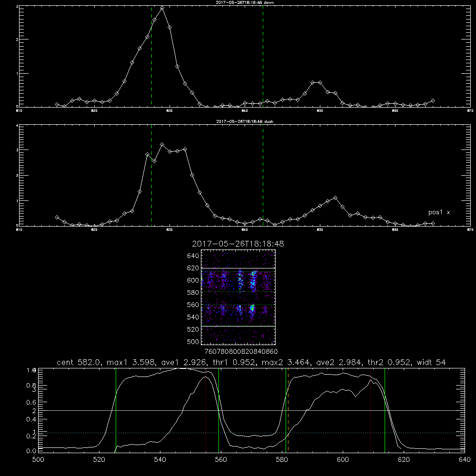Image resolution: width=476 pixels, height=476 pixels.
Task: Click the 'ave2 2.984' statistic
Action: click(339, 362)
